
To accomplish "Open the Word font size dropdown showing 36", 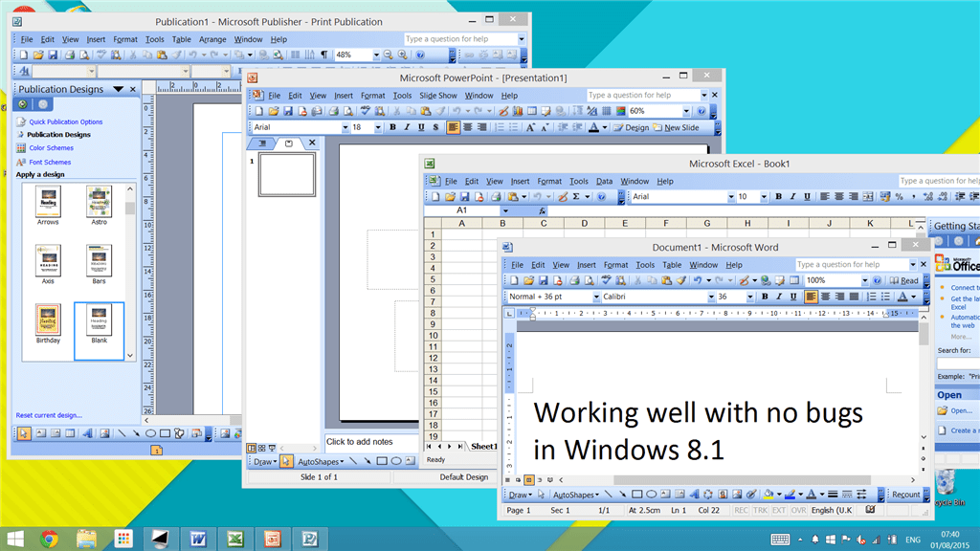I will pyautogui.click(x=750, y=298).
